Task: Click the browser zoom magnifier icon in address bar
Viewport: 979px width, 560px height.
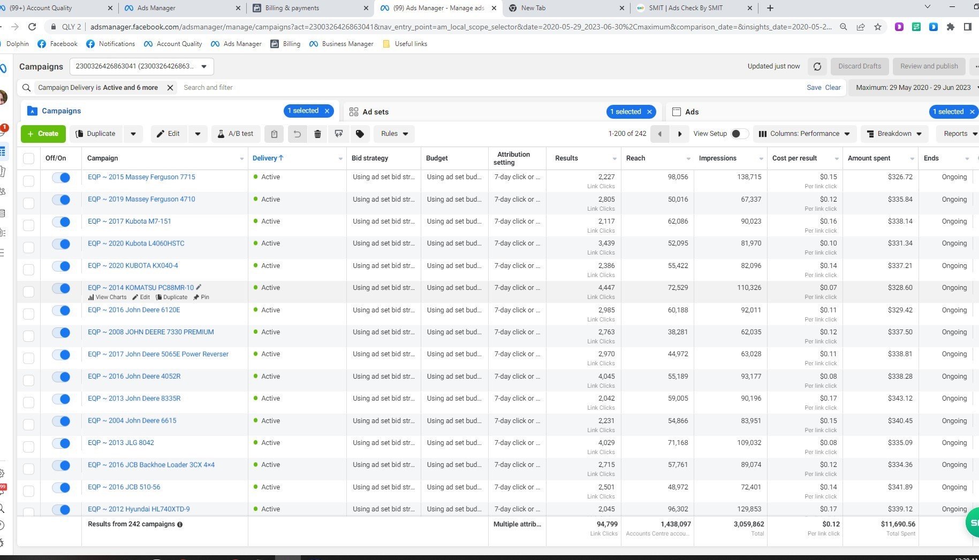Action: [x=844, y=27]
